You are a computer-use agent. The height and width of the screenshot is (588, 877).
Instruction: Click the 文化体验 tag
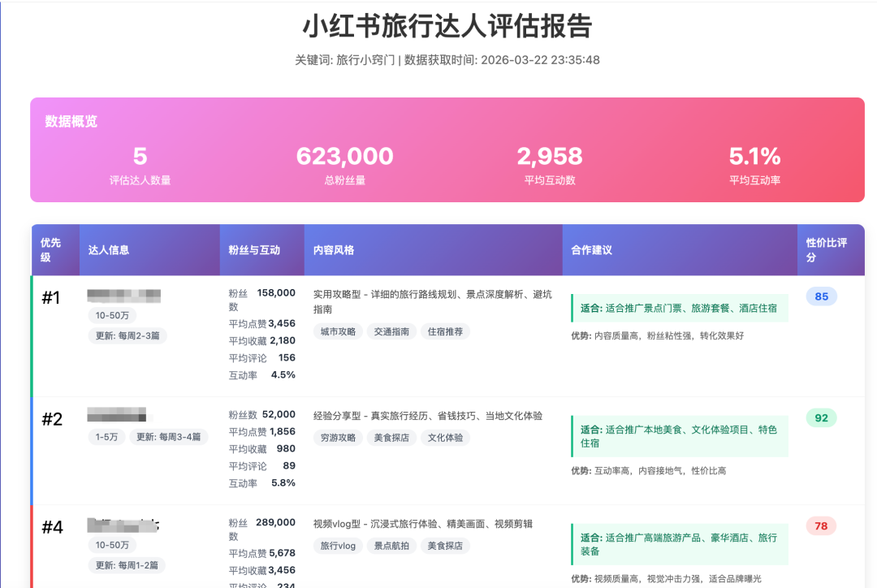coord(445,438)
